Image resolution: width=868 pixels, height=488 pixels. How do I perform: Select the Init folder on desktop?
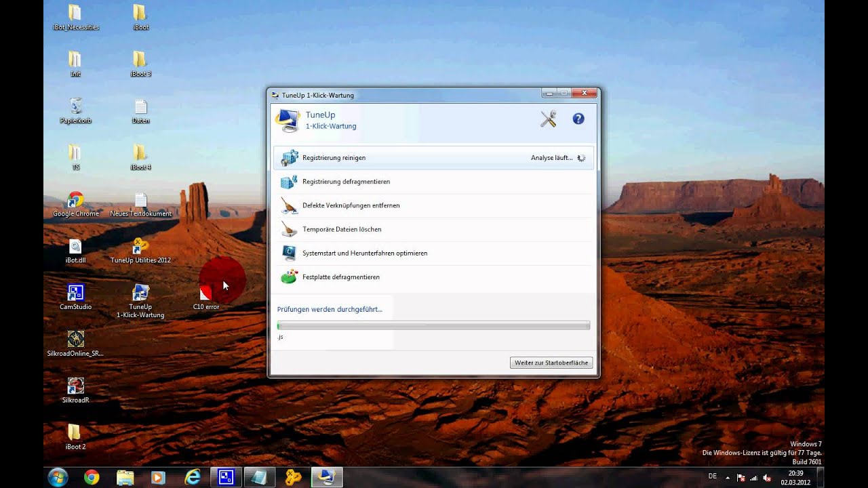pos(75,64)
